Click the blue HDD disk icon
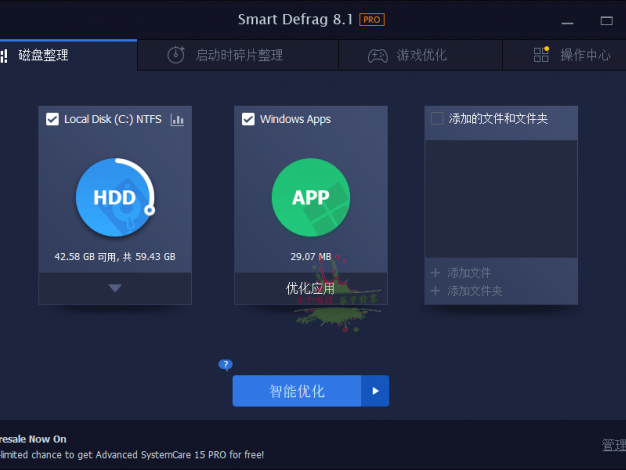626x470 pixels. (x=115, y=197)
